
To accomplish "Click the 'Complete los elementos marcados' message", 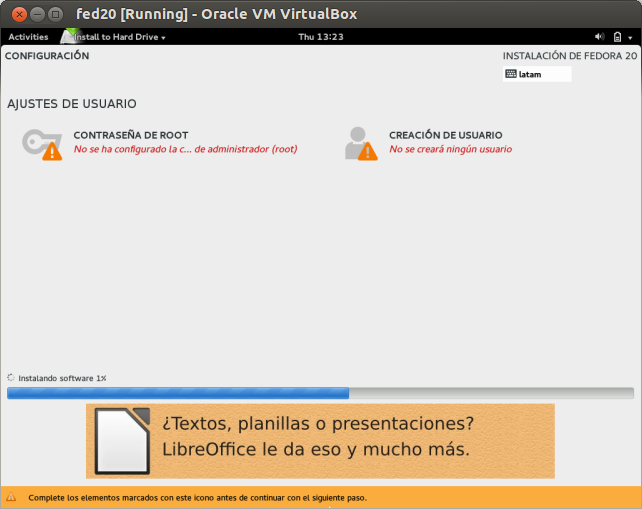I will point(197,498).
